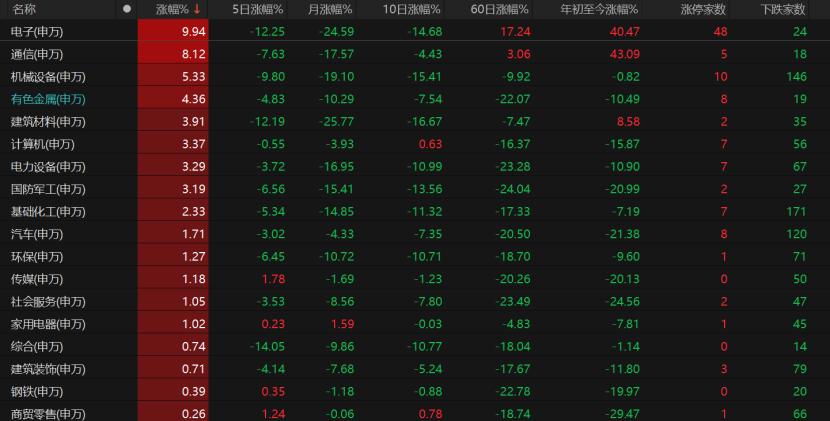Sort by the 月涨幅% column header
The image size is (830, 421).
[330, 9]
